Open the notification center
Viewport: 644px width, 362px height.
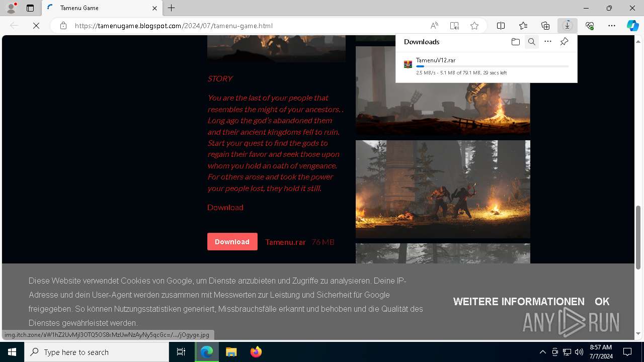pos(627,352)
